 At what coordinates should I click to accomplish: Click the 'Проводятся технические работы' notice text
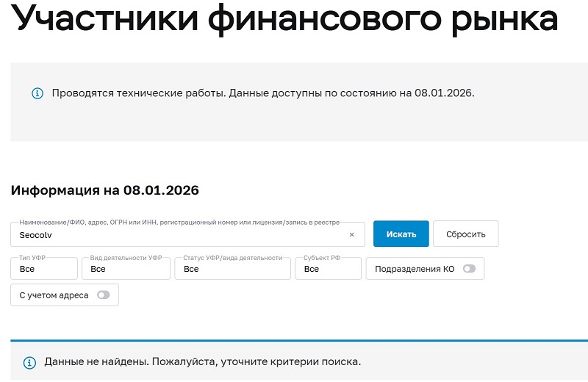point(263,93)
